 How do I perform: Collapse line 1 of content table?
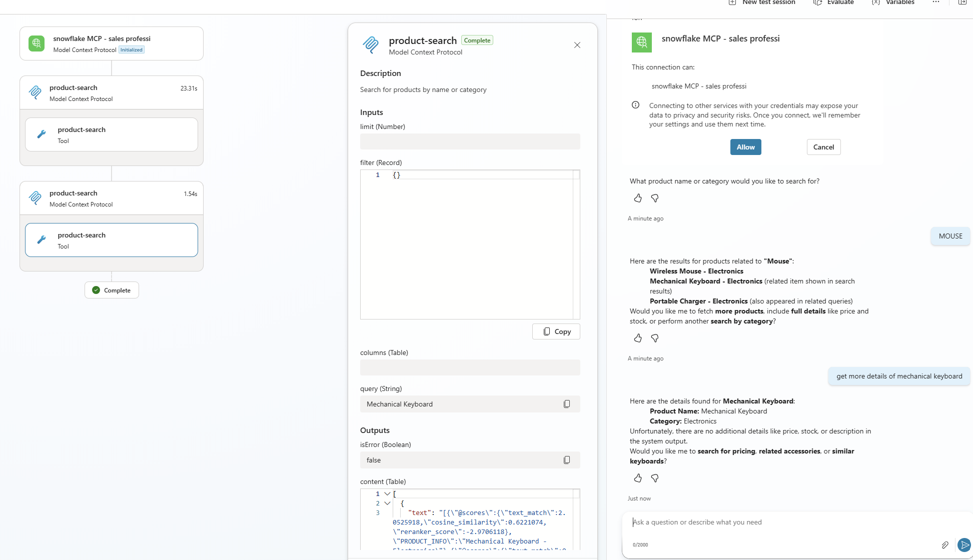click(387, 494)
